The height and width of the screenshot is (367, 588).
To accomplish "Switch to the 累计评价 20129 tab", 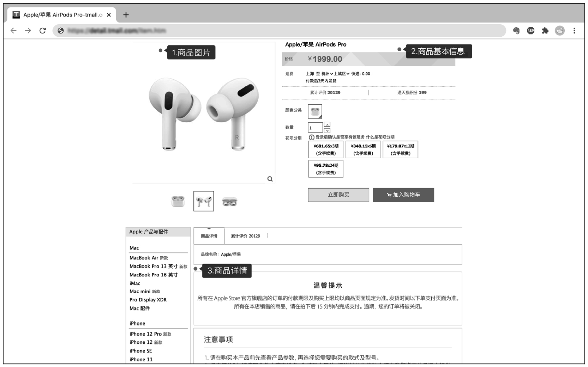I will click(246, 236).
